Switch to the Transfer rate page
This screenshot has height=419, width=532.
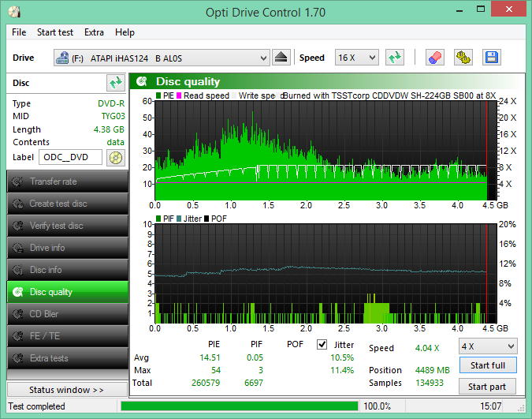(68, 181)
